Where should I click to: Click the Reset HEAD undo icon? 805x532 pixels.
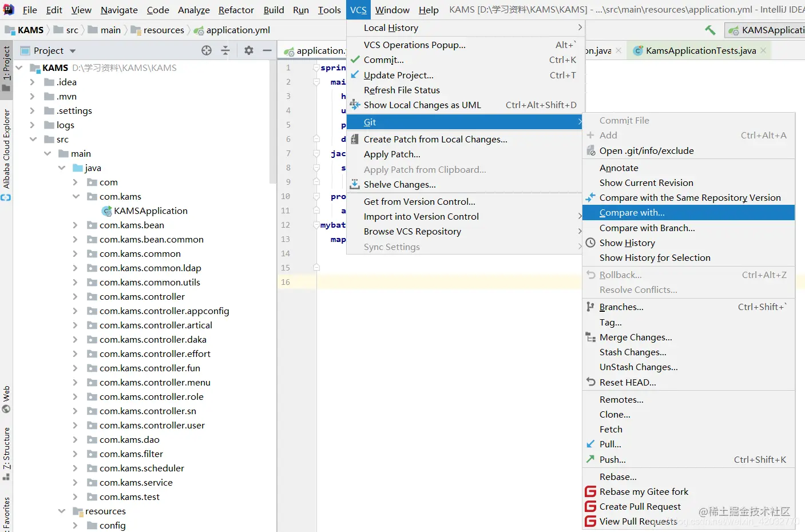[591, 382]
